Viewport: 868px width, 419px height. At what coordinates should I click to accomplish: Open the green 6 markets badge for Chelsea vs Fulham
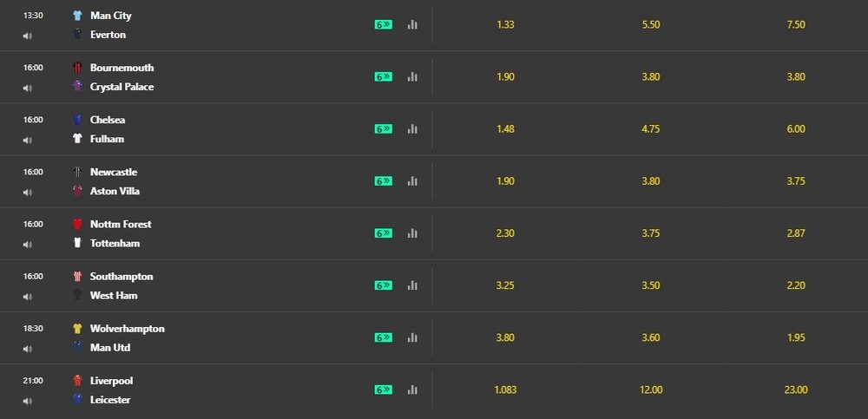(383, 129)
